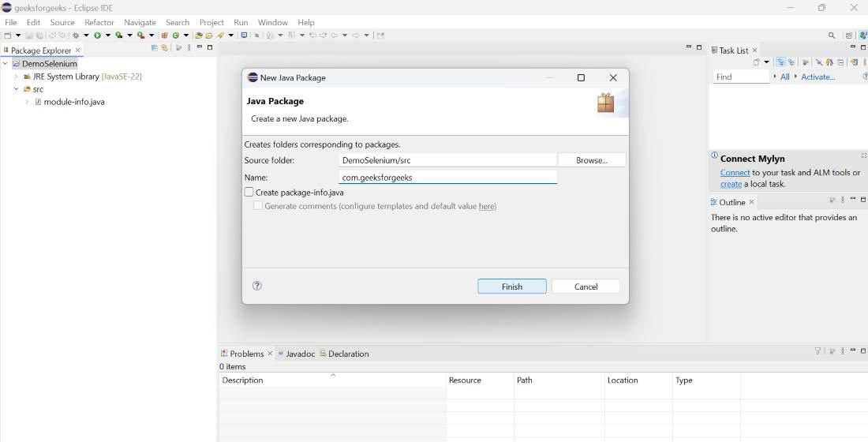Viewport: 868px width, 442px height.
Task: Click the create local task link
Action: click(x=731, y=184)
